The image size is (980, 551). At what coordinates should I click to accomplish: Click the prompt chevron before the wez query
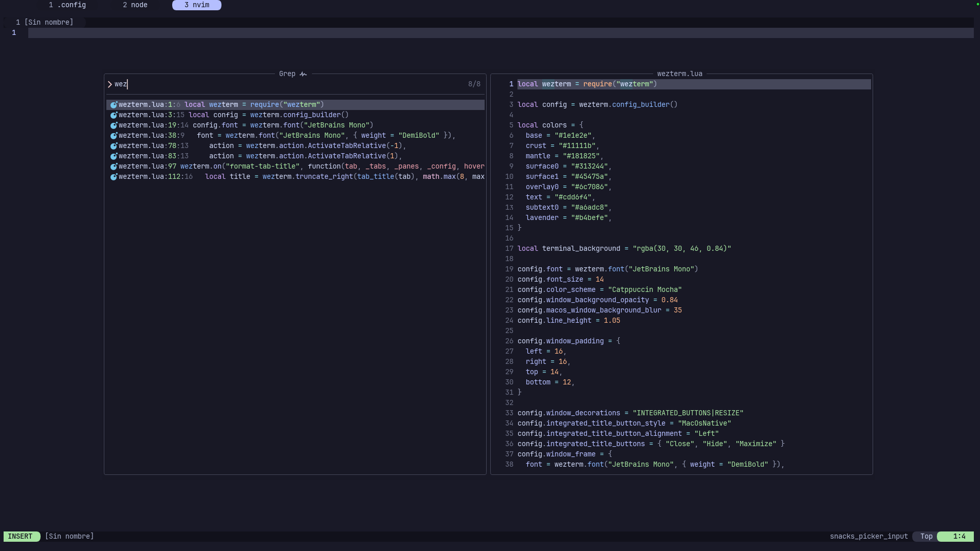(109, 84)
